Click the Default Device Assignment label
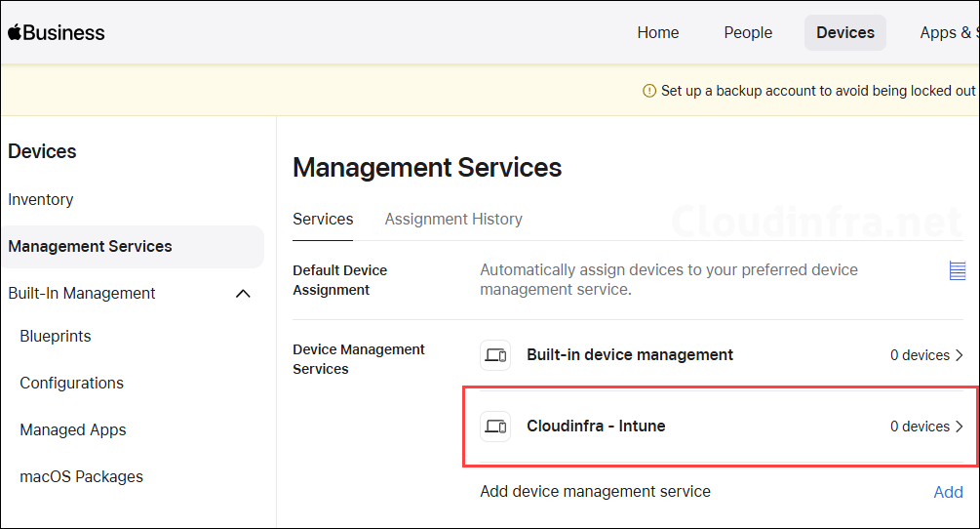This screenshot has height=529, width=980. coord(340,280)
